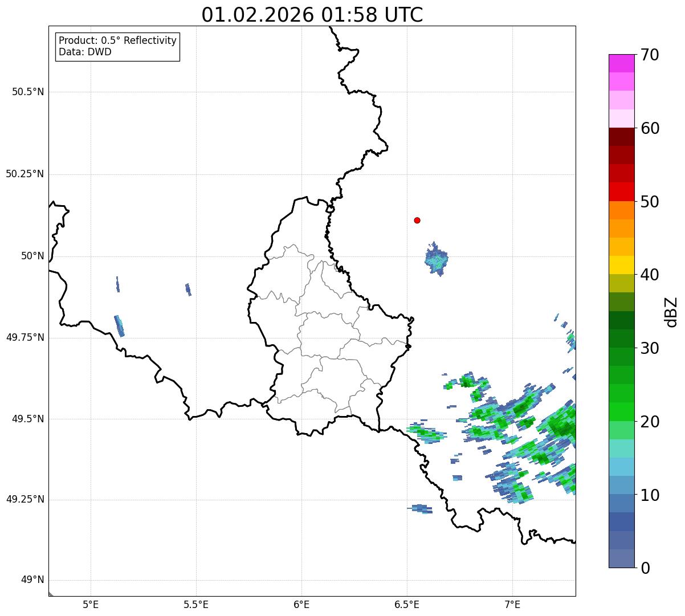The width and height of the screenshot is (685, 616).
Task: Click the dBZ colorbar axis label
Action: point(671,312)
